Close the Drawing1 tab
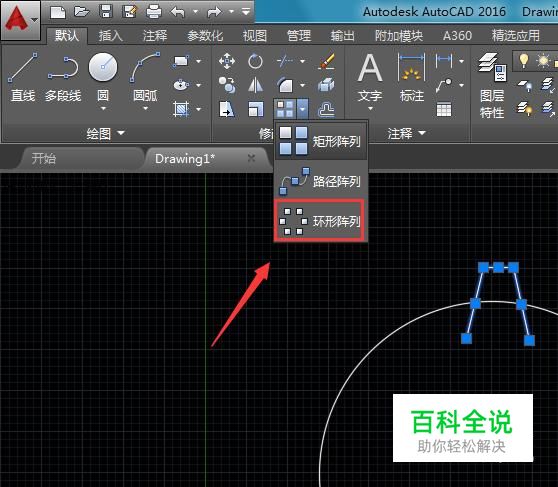The image size is (558, 487). click(251, 158)
